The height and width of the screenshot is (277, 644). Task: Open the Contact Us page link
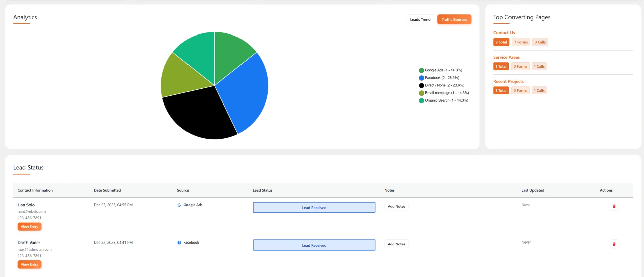tap(504, 33)
